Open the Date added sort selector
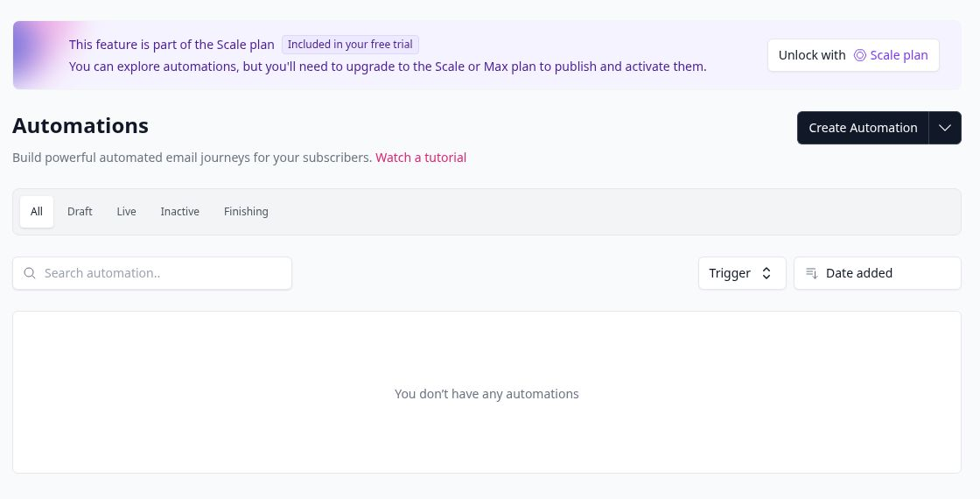Screen dimensions: 980x499 coord(877,273)
